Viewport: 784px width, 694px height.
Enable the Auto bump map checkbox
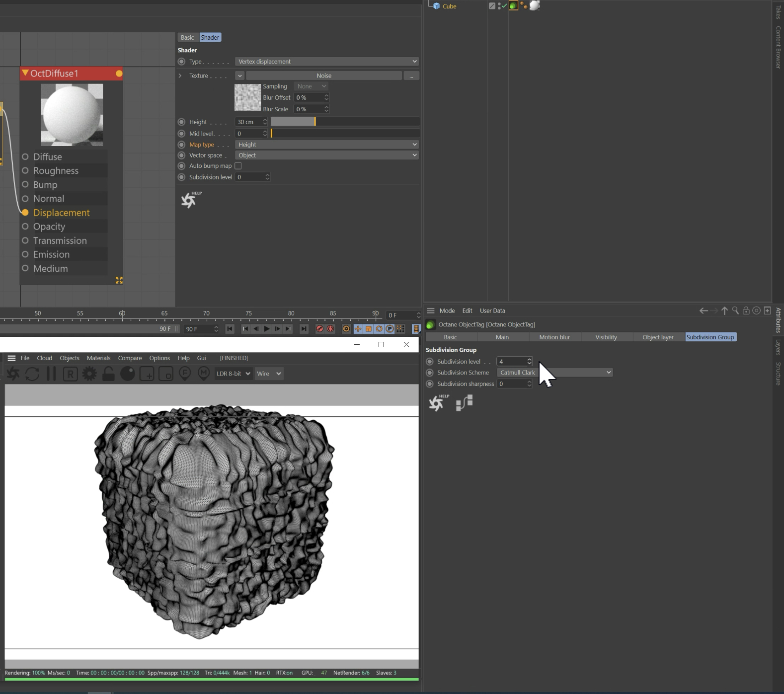click(x=238, y=166)
